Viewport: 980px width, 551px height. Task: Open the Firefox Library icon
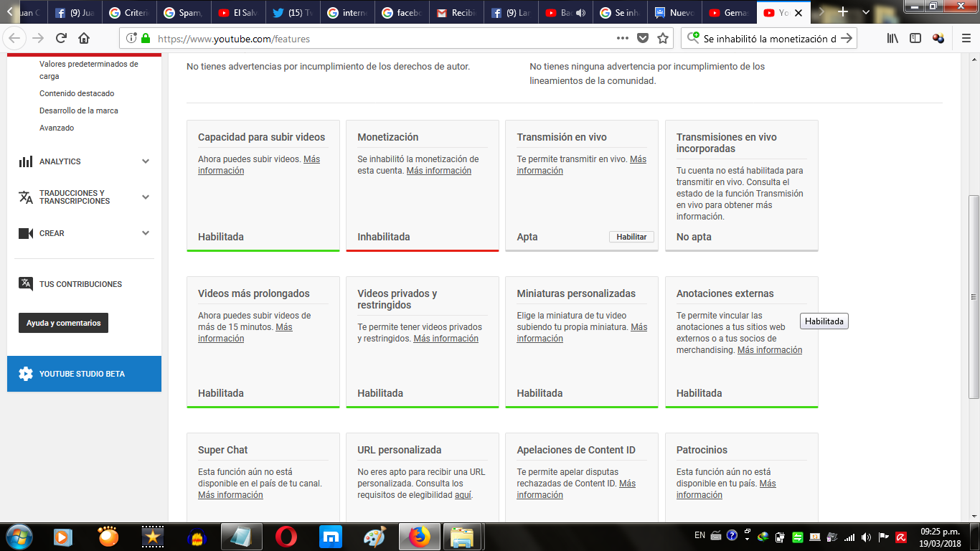[x=892, y=39]
